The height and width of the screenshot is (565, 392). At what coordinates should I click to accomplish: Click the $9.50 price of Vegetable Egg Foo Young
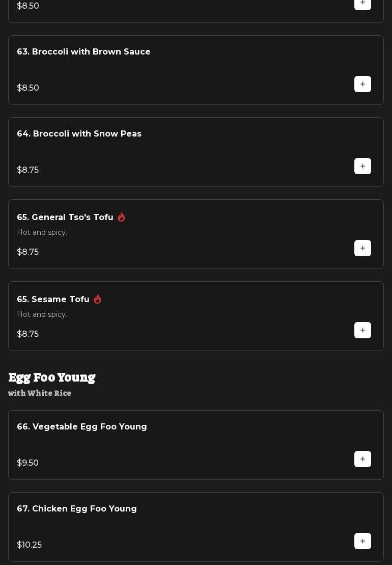pos(28,463)
